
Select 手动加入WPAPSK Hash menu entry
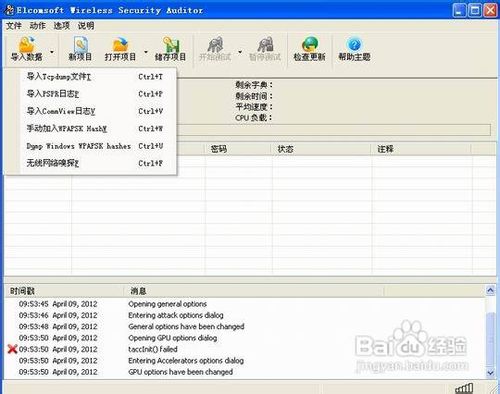tap(90, 129)
